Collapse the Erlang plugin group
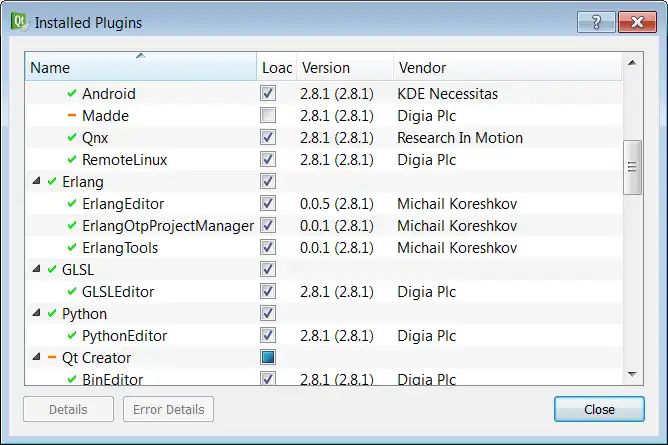This screenshot has height=445, width=668. pos(37,181)
